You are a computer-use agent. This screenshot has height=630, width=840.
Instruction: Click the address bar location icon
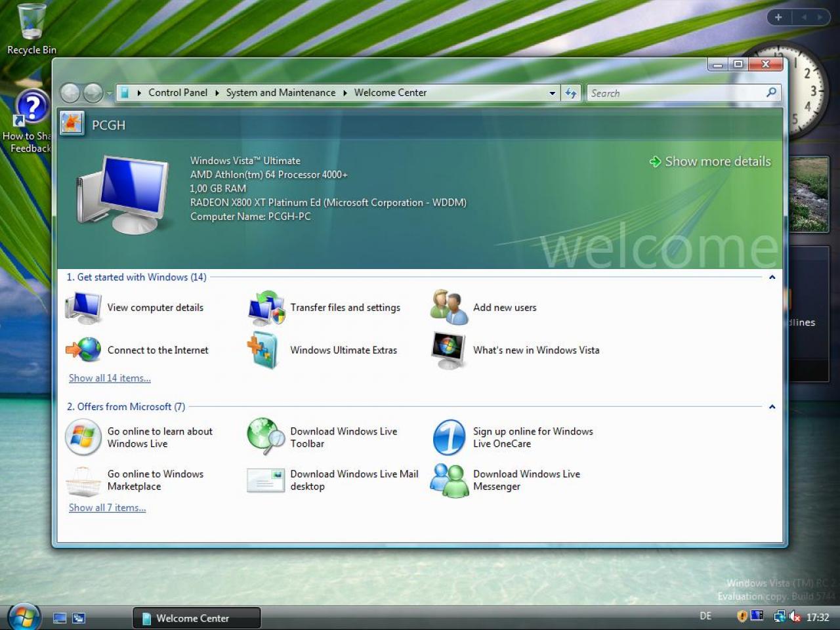125,93
